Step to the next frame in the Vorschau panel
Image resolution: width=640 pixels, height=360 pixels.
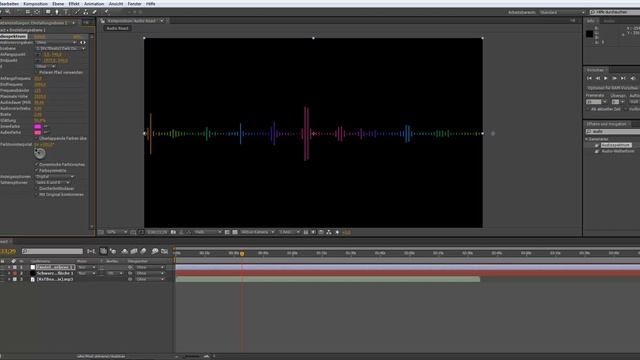pyautogui.click(x=614, y=78)
